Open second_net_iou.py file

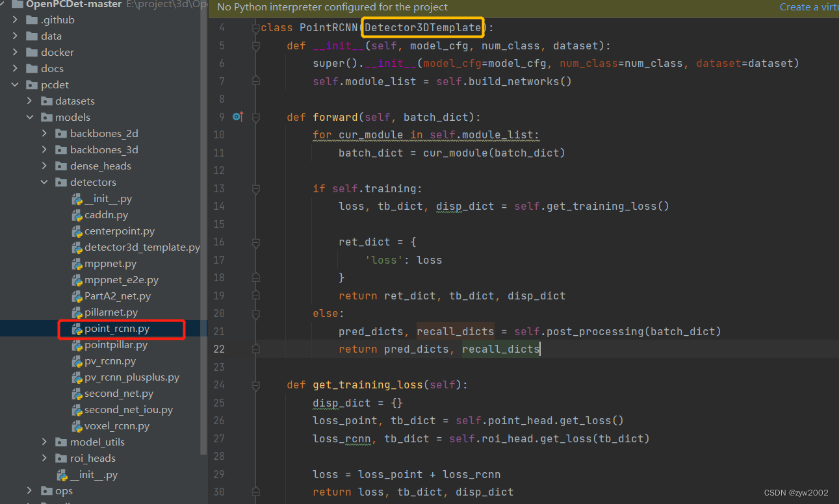pos(129,410)
